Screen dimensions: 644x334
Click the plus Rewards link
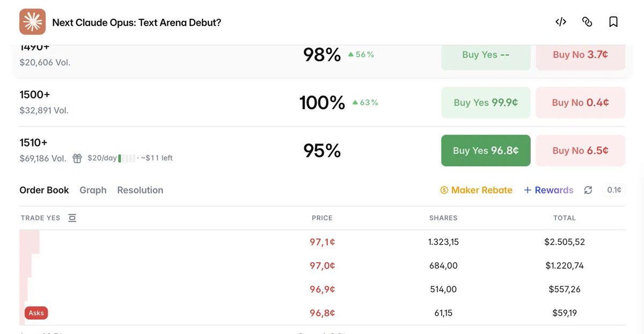click(x=548, y=190)
